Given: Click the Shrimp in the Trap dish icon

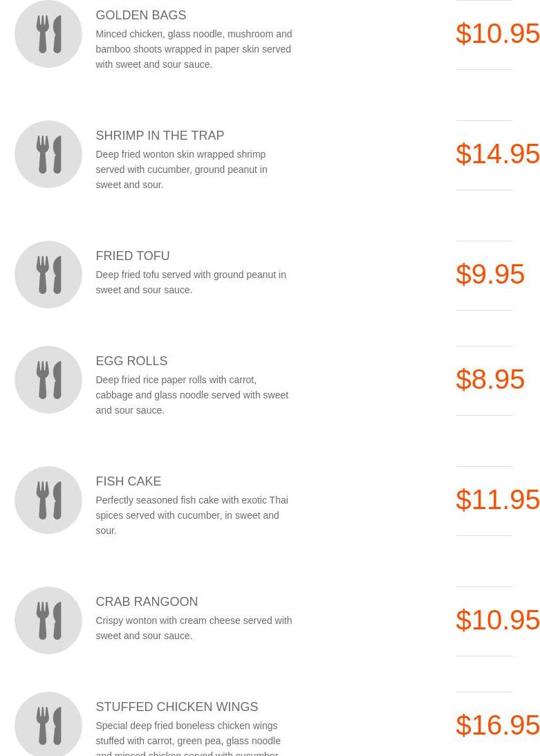Looking at the screenshot, I should tap(48, 154).
